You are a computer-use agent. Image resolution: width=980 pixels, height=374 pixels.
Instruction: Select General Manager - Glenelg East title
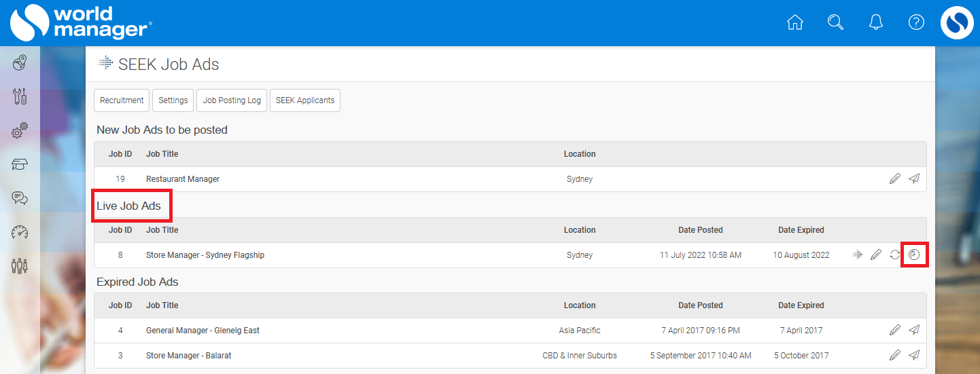click(203, 331)
